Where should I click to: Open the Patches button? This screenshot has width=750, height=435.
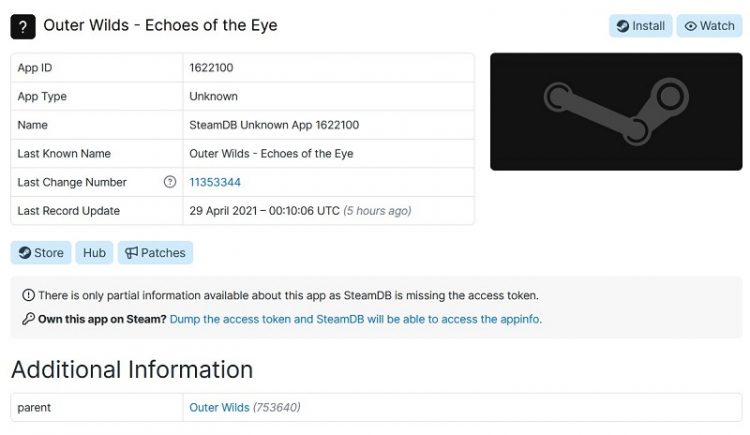(x=155, y=253)
